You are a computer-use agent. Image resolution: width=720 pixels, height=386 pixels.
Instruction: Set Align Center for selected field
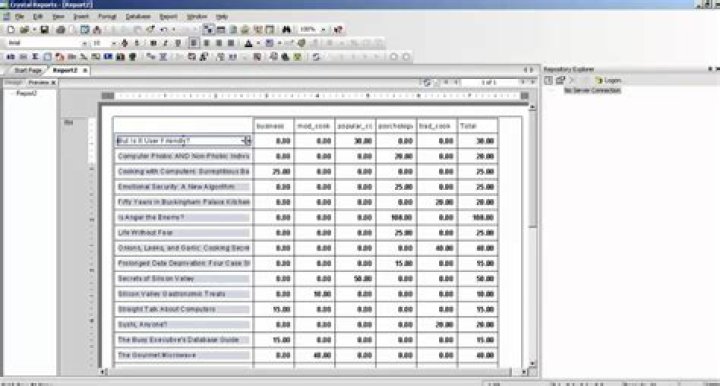[x=206, y=43]
